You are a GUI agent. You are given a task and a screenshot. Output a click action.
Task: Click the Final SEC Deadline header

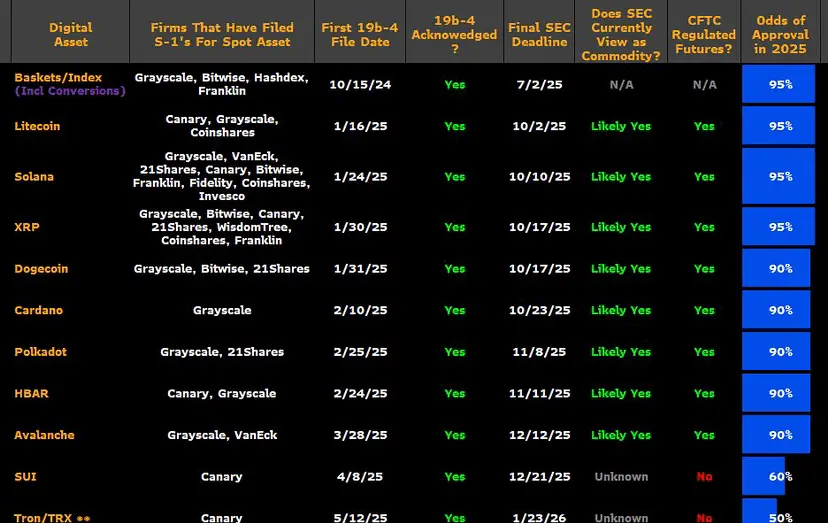point(539,34)
